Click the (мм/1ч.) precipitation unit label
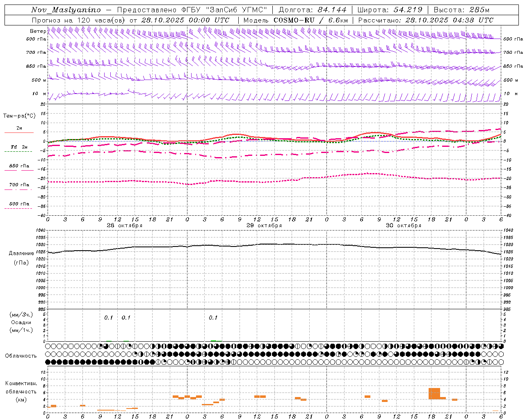525x420 pixels. click(21, 330)
